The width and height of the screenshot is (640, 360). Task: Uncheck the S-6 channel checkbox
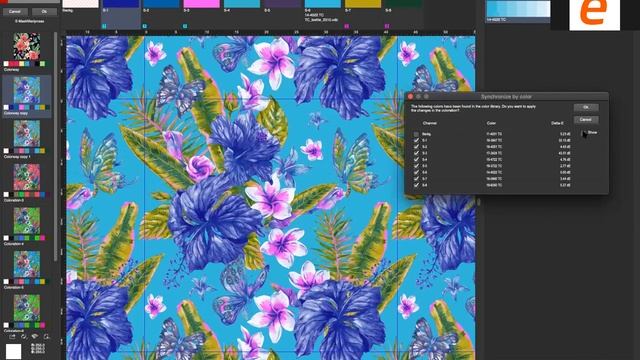click(416, 172)
